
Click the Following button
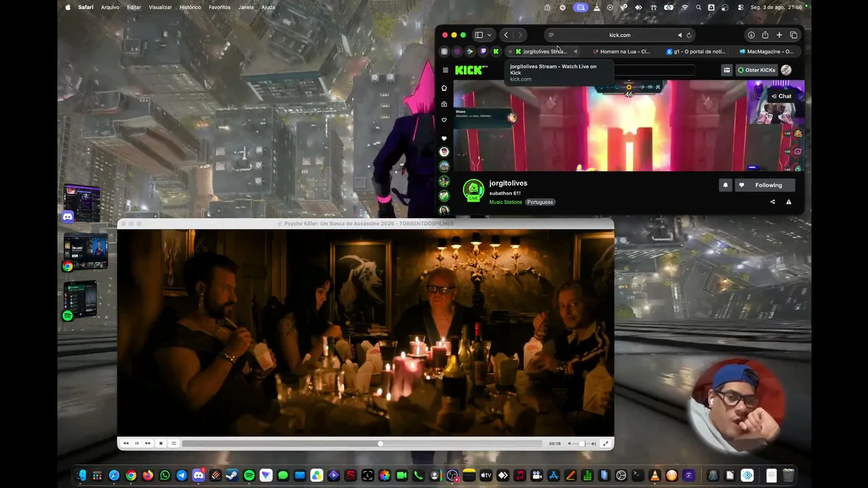pyautogui.click(x=764, y=185)
